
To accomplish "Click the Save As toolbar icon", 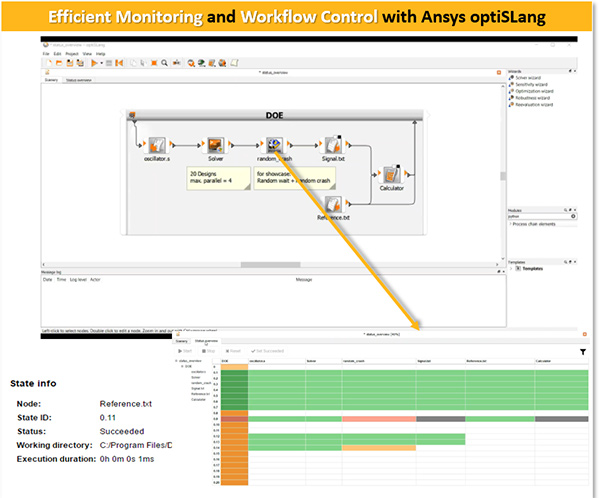I will click(x=80, y=63).
